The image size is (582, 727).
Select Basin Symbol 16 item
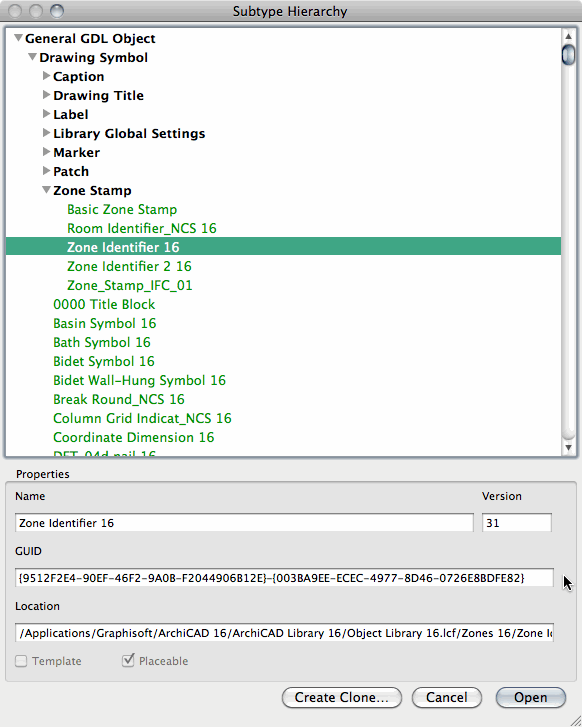point(104,323)
